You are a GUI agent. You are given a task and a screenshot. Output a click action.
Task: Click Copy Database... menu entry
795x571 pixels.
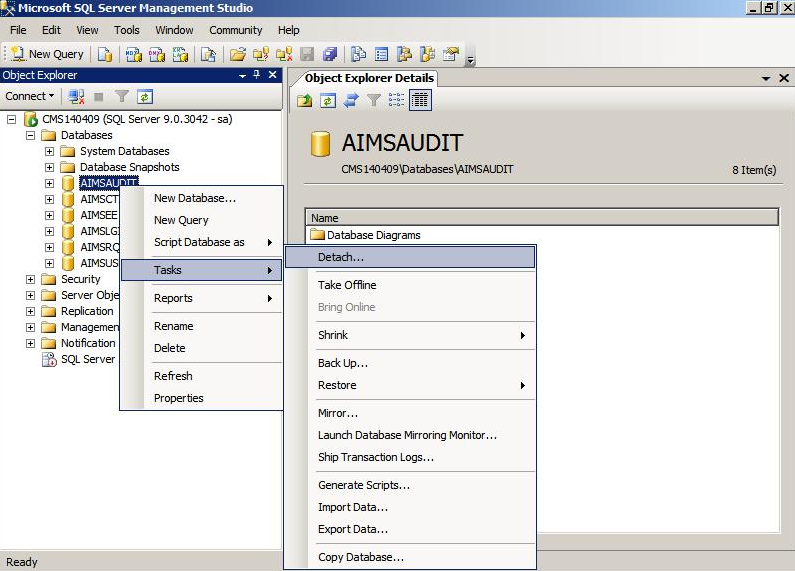tap(410, 557)
